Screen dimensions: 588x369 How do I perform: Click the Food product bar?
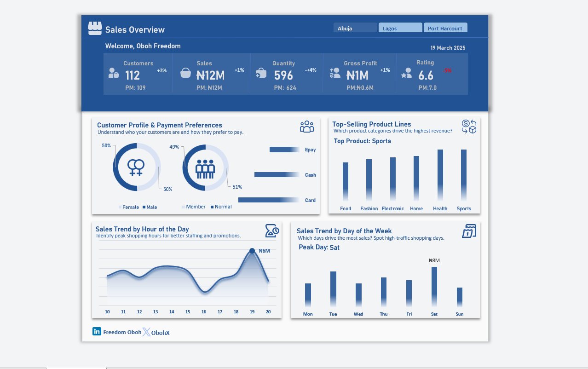346,182
